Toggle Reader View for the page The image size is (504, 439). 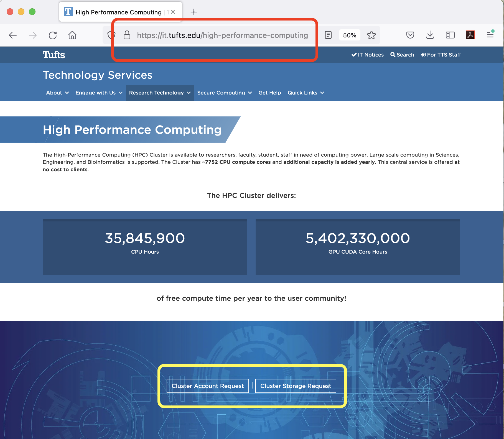[328, 35]
